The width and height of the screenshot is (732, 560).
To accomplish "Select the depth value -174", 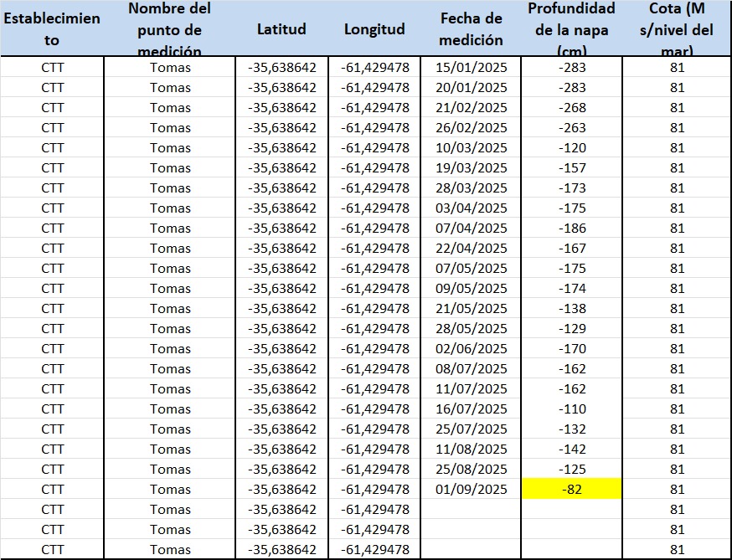I will (572, 289).
